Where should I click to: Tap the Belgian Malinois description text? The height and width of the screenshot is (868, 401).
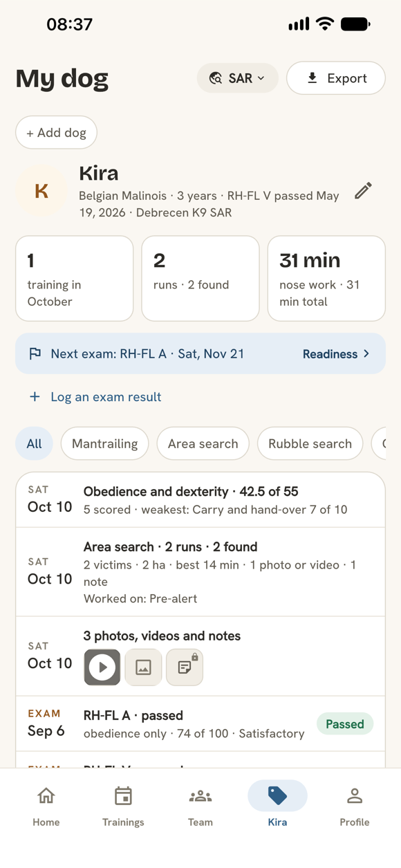pyautogui.click(x=209, y=204)
